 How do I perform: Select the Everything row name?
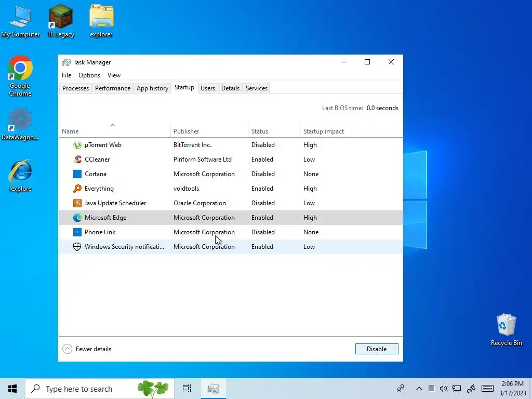(x=99, y=189)
